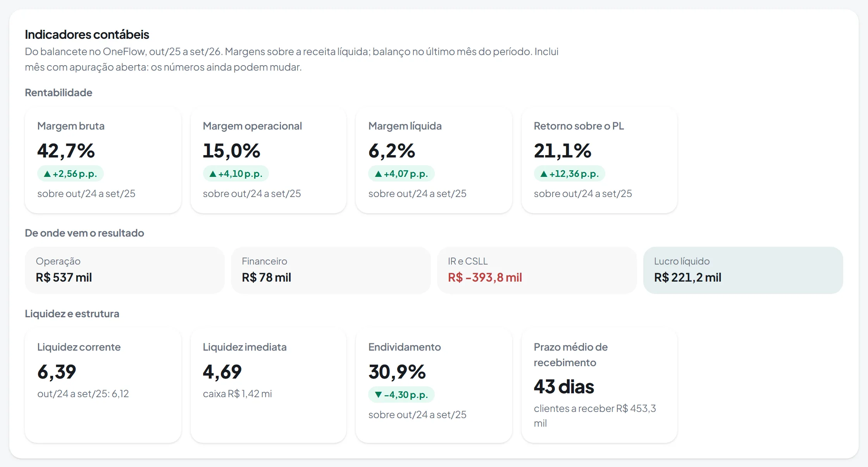Select the Margem líquida label
The image size is (868, 467).
click(x=405, y=126)
